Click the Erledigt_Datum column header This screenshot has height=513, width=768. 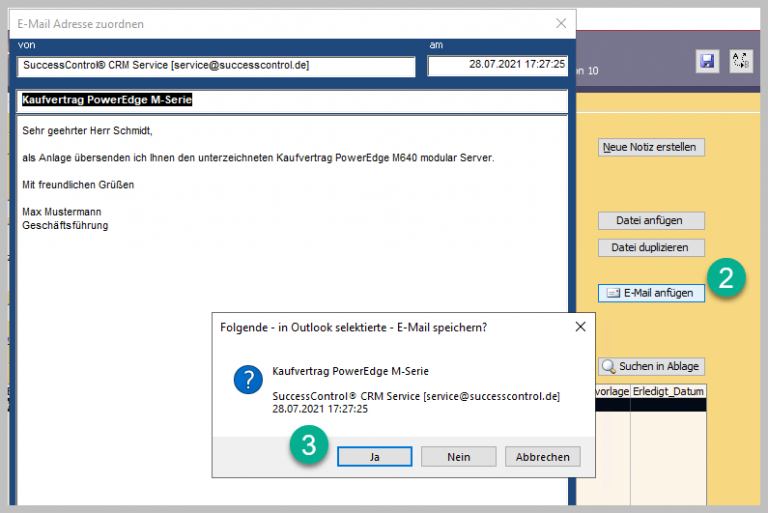668,391
